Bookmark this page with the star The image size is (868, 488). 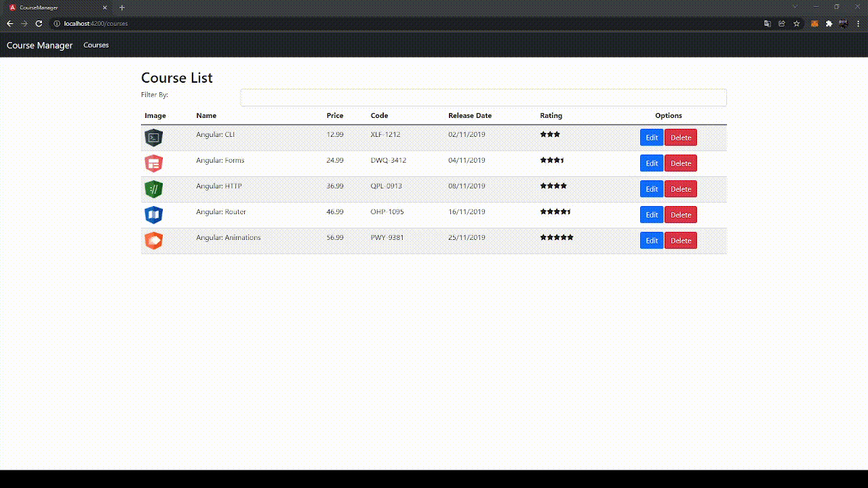(797, 24)
